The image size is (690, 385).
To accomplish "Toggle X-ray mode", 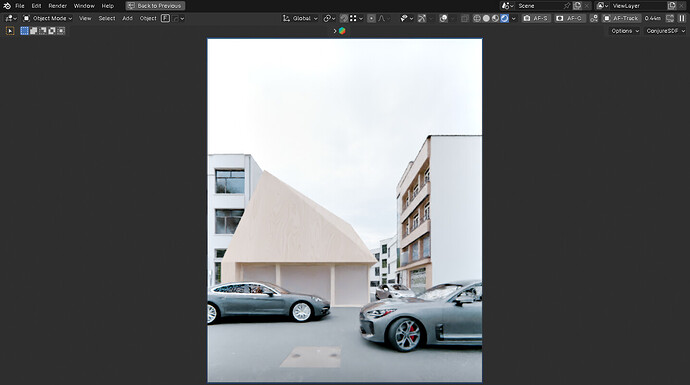I will point(465,18).
